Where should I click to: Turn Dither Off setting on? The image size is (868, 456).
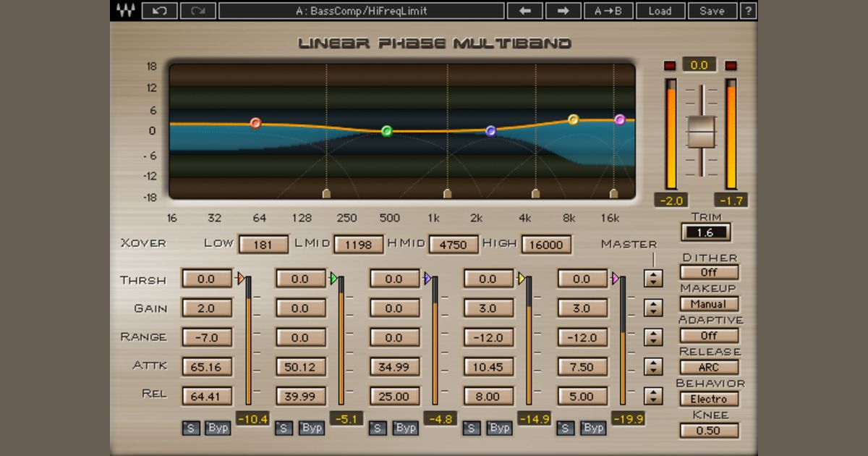tap(709, 272)
